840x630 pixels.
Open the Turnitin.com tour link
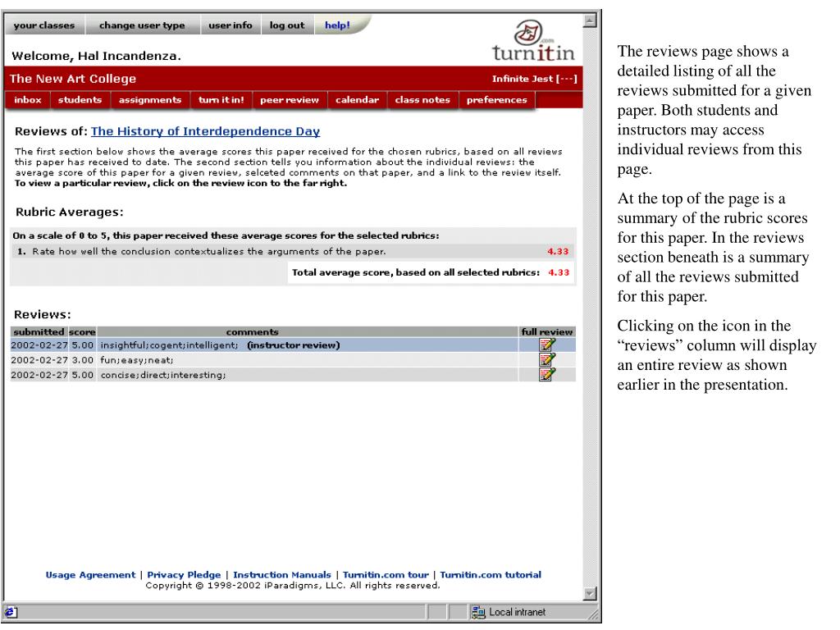pos(386,575)
